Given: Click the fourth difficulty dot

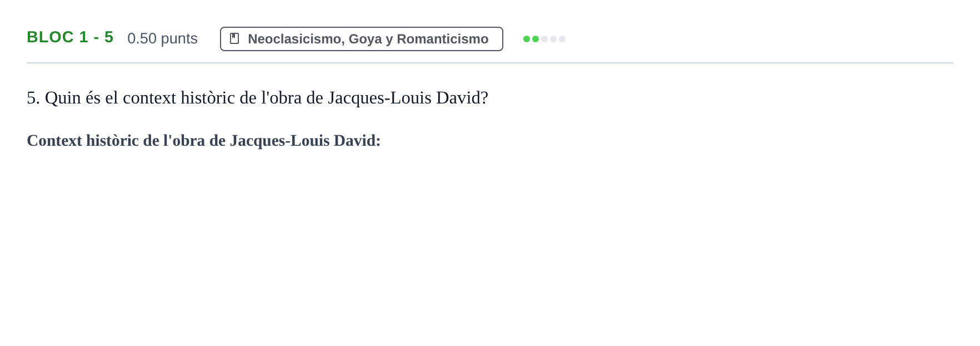Looking at the screenshot, I should (553, 39).
